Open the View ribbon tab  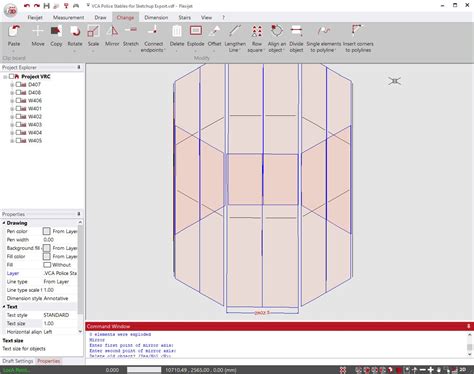(x=206, y=17)
